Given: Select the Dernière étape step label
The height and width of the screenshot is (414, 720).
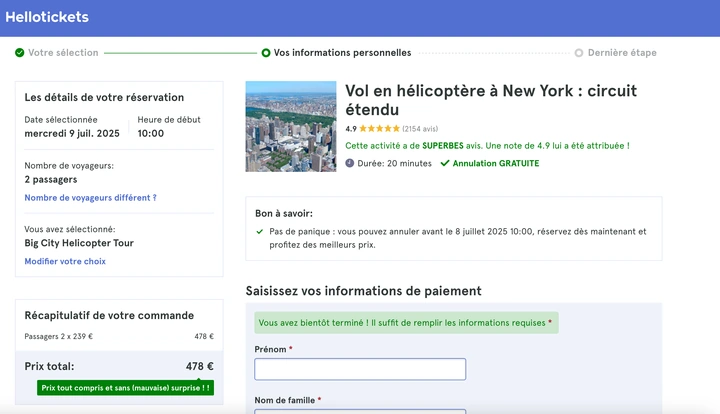Looking at the screenshot, I should (x=622, y=53).
